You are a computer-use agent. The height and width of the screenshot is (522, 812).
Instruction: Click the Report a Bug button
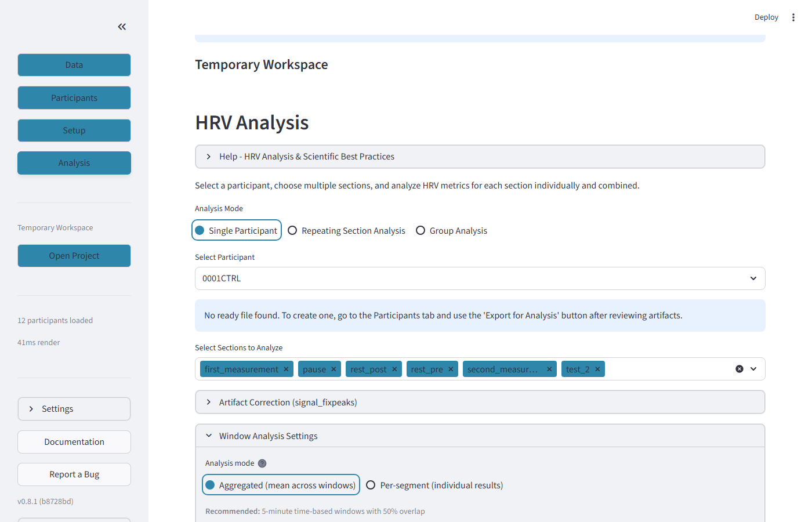[x=74, y=474]
